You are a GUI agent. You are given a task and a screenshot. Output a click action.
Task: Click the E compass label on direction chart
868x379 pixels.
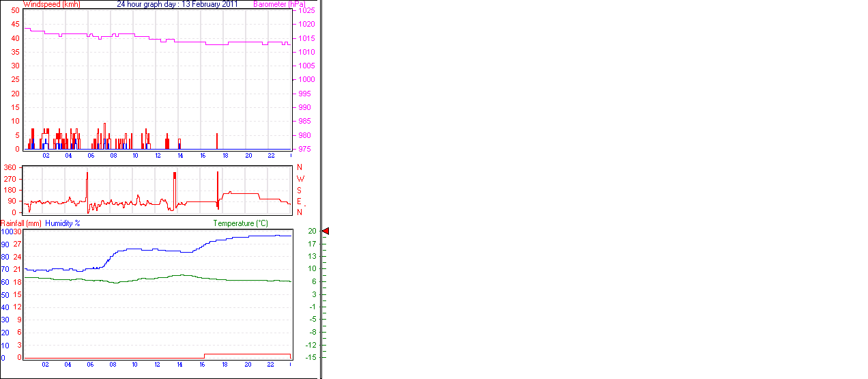299,201
